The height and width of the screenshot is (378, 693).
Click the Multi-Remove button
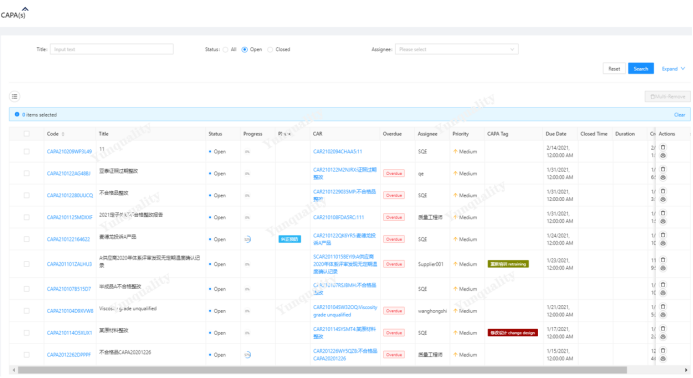pos(667,96)
